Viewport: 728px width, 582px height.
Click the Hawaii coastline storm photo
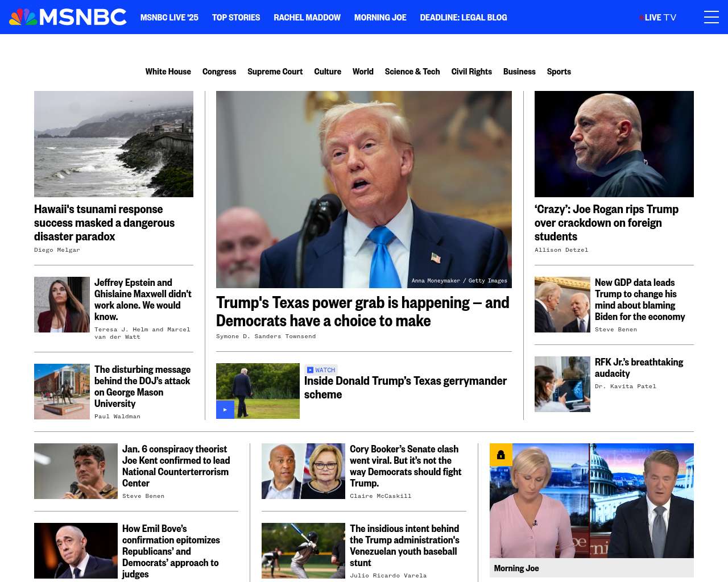click(114, 144)
